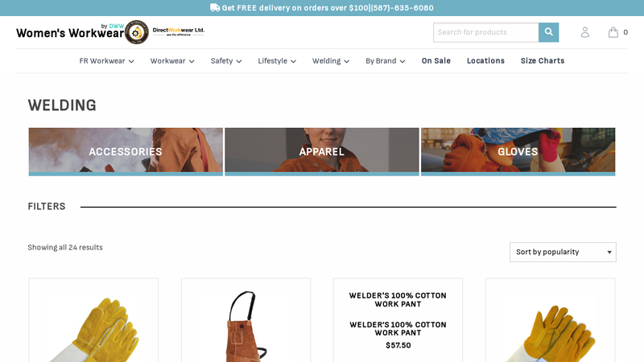Click the Search for products field

(x=486, y=32)
